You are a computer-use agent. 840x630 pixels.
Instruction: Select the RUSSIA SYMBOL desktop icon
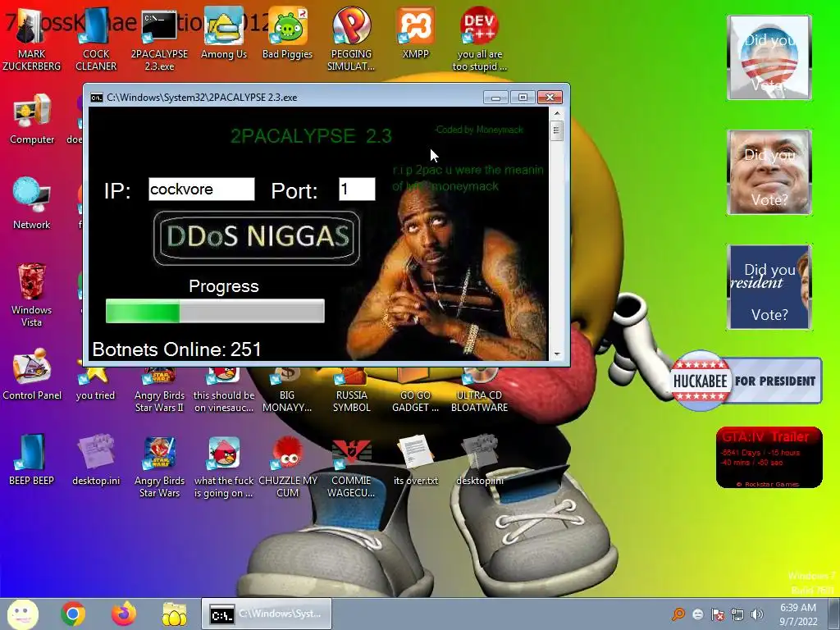coord(351,390)
